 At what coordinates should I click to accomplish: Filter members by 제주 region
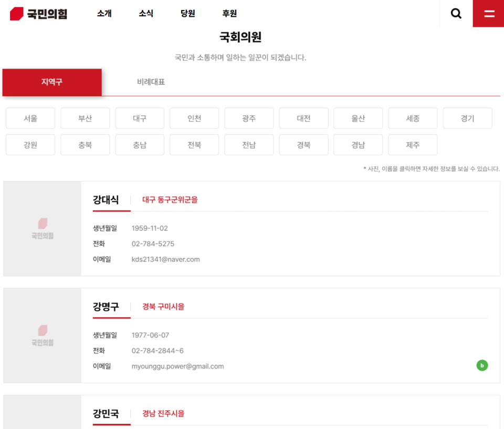point(413,144)
